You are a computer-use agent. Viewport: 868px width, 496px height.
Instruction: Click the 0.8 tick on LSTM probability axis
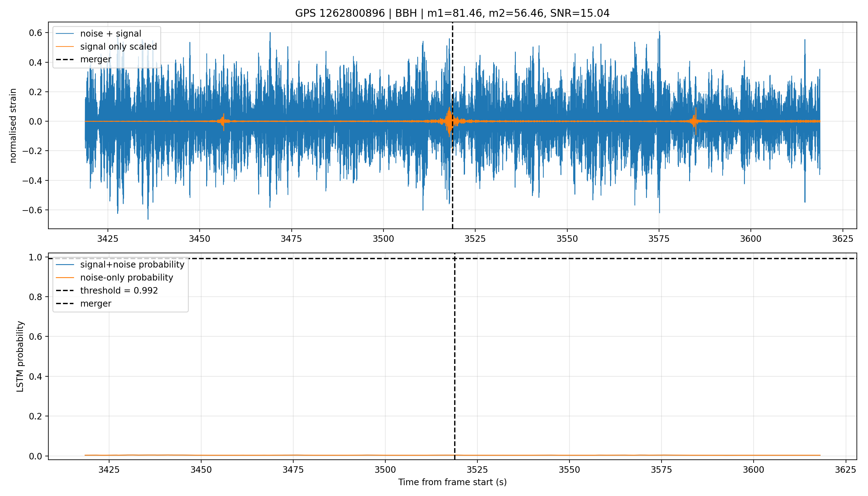click(x=35, y=297)
